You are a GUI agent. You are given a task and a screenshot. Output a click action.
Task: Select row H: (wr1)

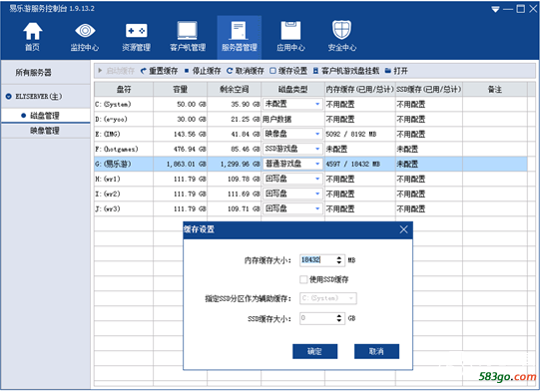tap(310, 179)
